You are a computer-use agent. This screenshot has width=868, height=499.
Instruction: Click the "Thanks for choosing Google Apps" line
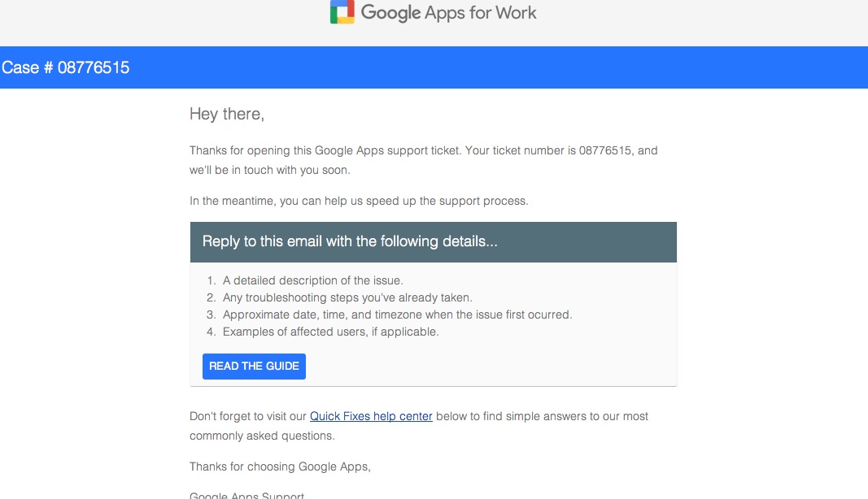(x=280, y=467)
